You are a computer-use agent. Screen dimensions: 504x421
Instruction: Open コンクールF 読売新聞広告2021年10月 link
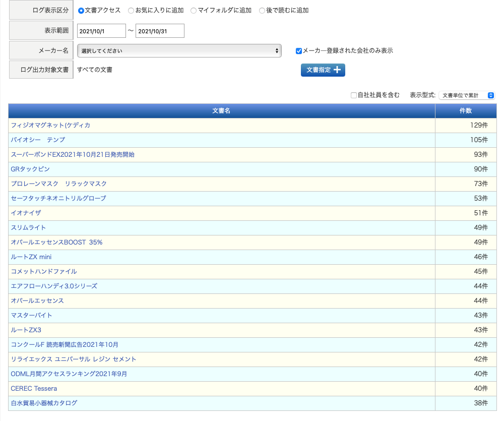65,344
